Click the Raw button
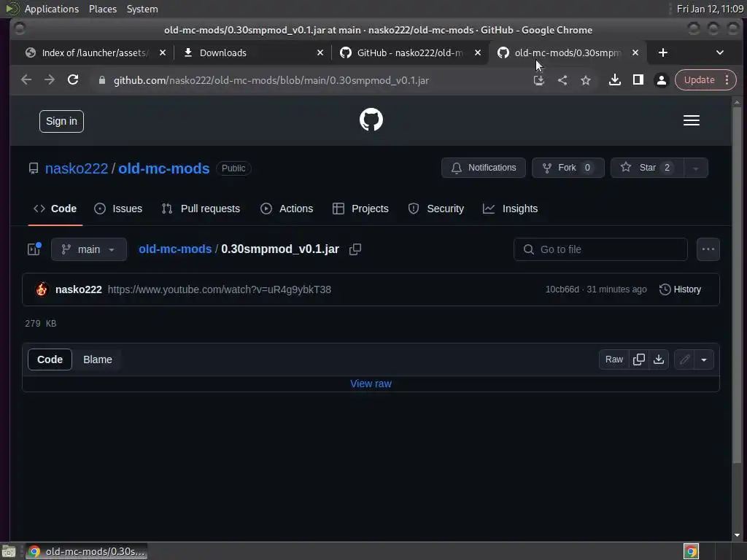 coord(614,359)
